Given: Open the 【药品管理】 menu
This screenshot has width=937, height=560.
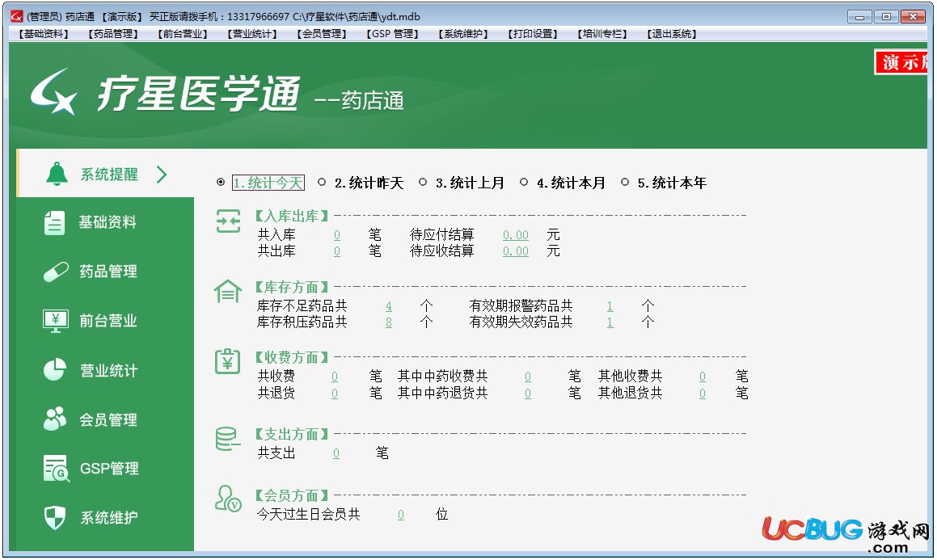Looking at the screenshot, I should point(113,34).
